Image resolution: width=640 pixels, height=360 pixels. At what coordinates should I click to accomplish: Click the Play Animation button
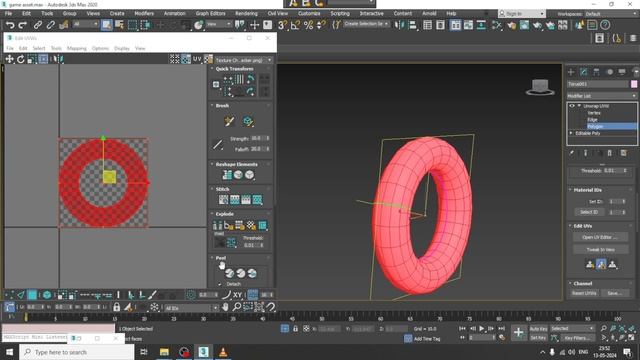(482, 329)
